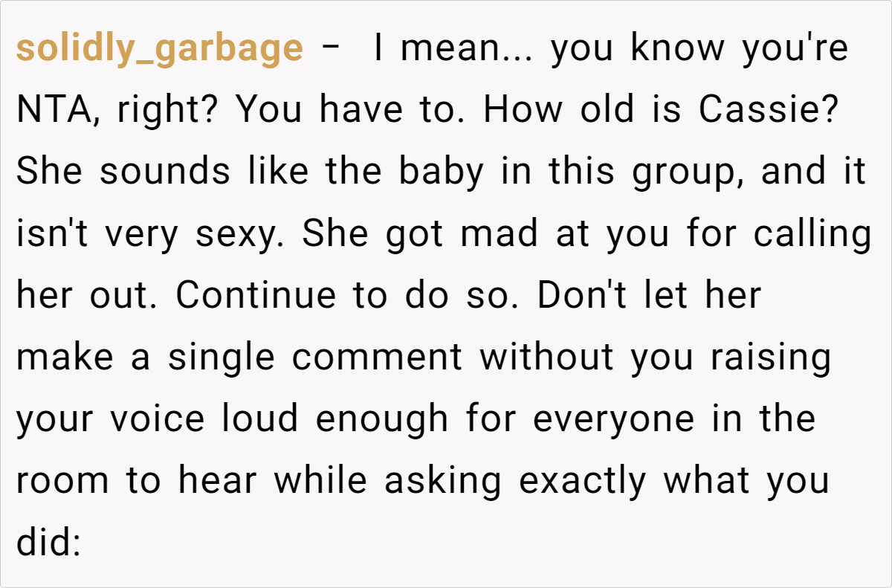Open the solidly_garbage user profile link
892x588 pixels.
(x=159, y=49)
